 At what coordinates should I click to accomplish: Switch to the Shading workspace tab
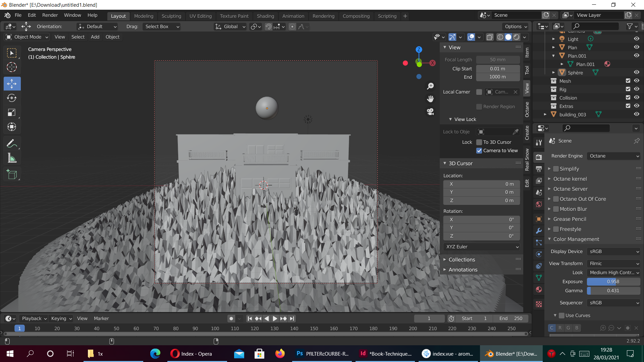(x=265, y=16)
